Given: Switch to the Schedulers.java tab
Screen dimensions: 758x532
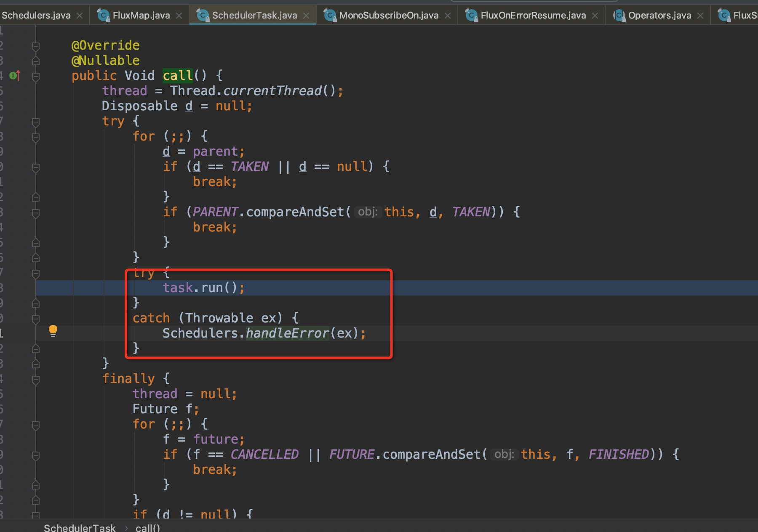Looking at the screenshot, I should (36, 15).
